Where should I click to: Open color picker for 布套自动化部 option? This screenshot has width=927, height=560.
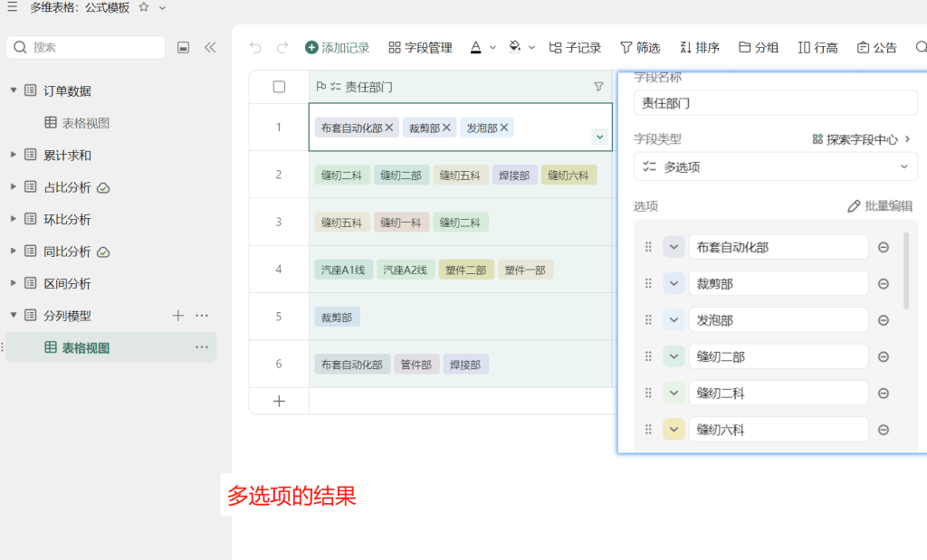(674, 247)
